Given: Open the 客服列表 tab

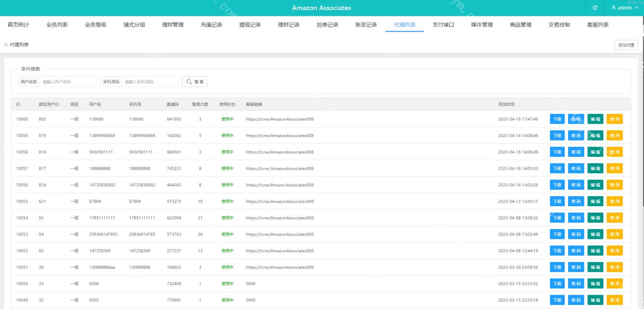Looking at the screenshot, I should point(597,25).
